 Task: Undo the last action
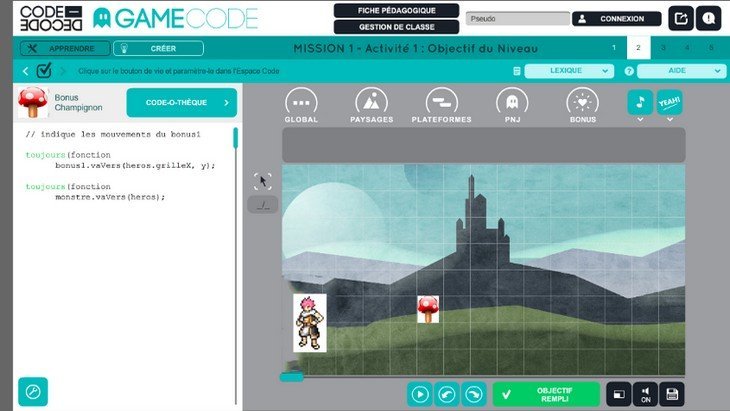(447, 394)
